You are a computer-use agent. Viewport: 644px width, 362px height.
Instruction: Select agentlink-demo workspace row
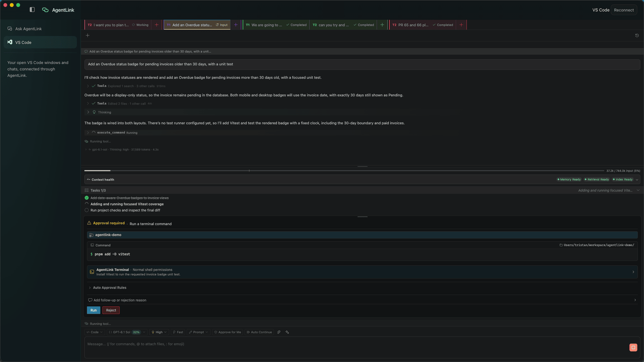362,235
